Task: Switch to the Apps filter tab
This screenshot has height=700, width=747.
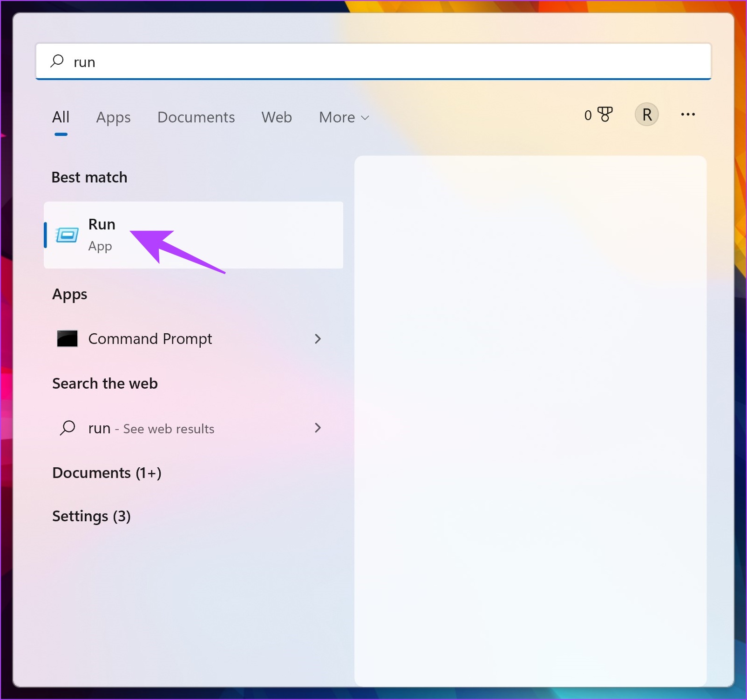Action: 113,118
